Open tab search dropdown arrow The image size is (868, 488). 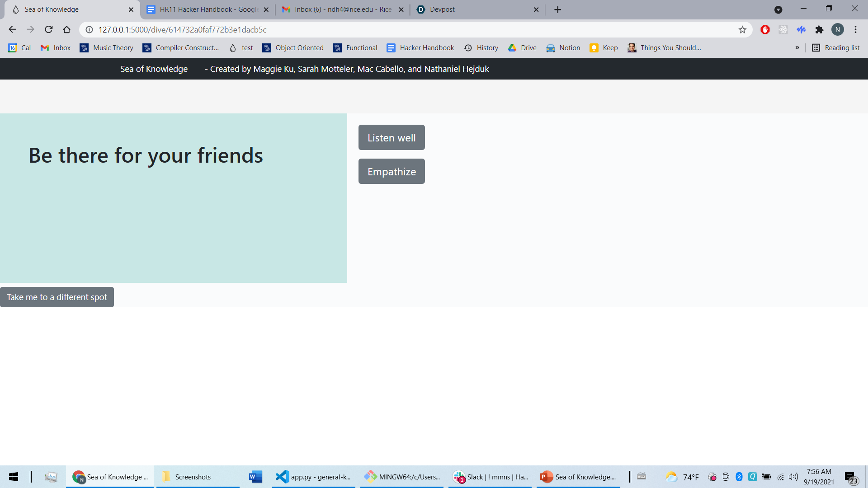pyautogui.click(x=778, y=9)
